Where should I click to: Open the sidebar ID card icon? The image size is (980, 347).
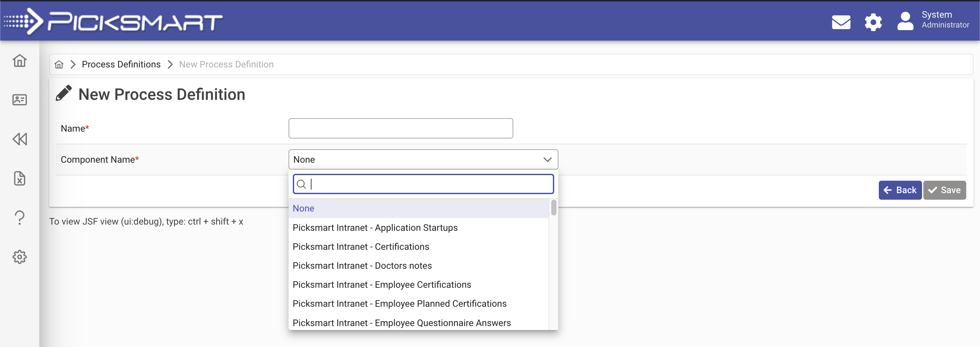point(19,100)
